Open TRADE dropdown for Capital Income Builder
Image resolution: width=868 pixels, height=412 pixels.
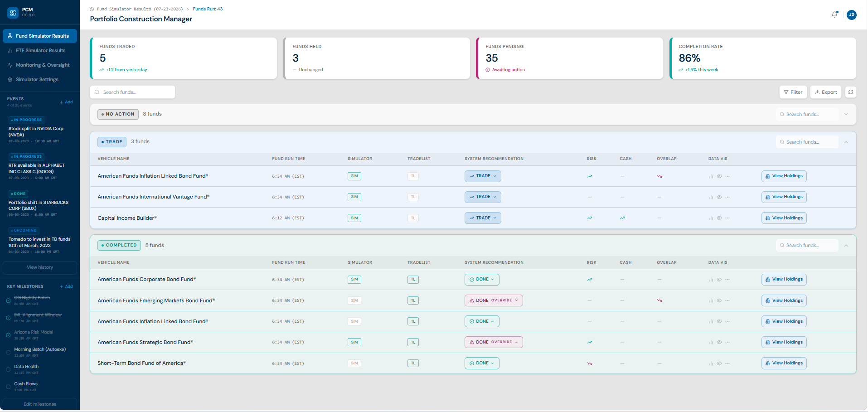tap(483, 218)
